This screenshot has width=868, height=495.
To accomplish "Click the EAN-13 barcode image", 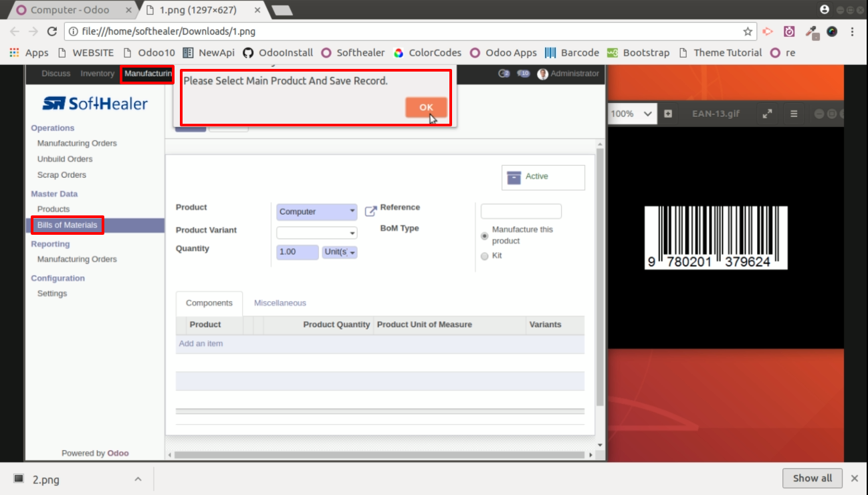I will pyautogui.click(x=716, y=237).
